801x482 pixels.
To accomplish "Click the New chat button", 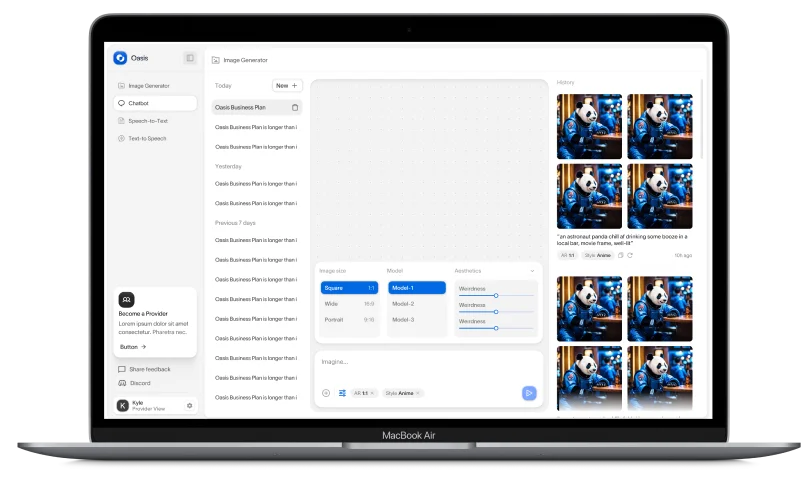I will (x=287, y=86).
